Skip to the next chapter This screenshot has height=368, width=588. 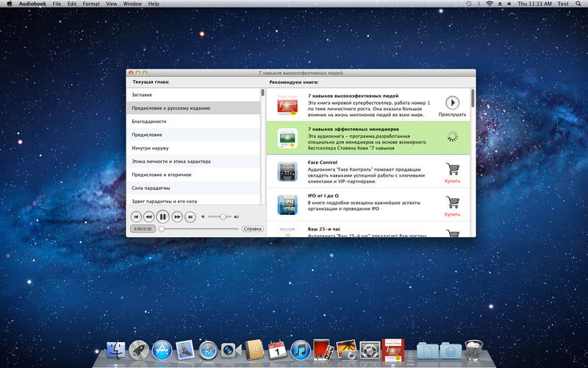(190, 216)
